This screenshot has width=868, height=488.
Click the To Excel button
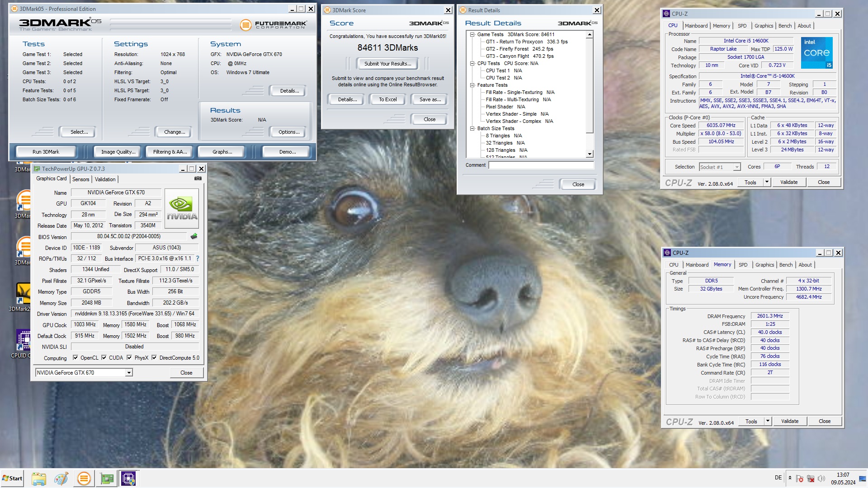[387, 99]
